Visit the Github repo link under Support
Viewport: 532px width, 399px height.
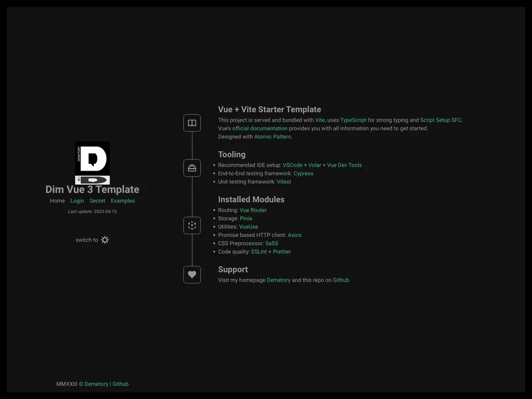point(342,280)
